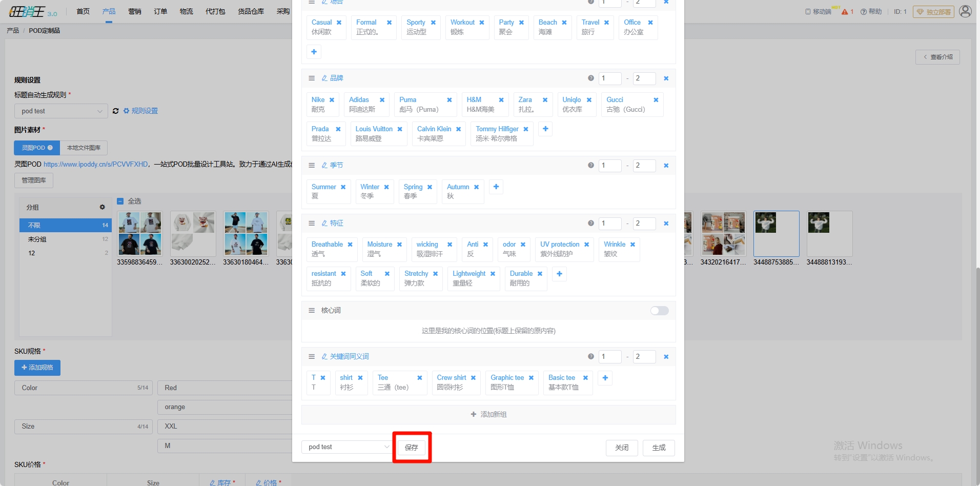Expand 添加新组 to add a group
980x486 pixels.
tap(488, 415)
